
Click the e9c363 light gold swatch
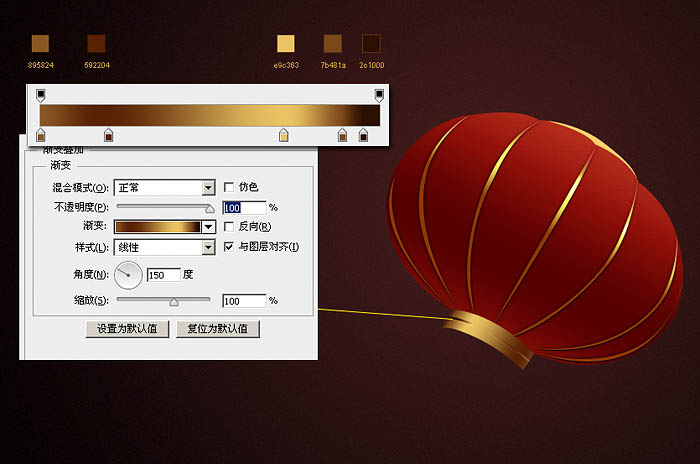tap(286, 44)
